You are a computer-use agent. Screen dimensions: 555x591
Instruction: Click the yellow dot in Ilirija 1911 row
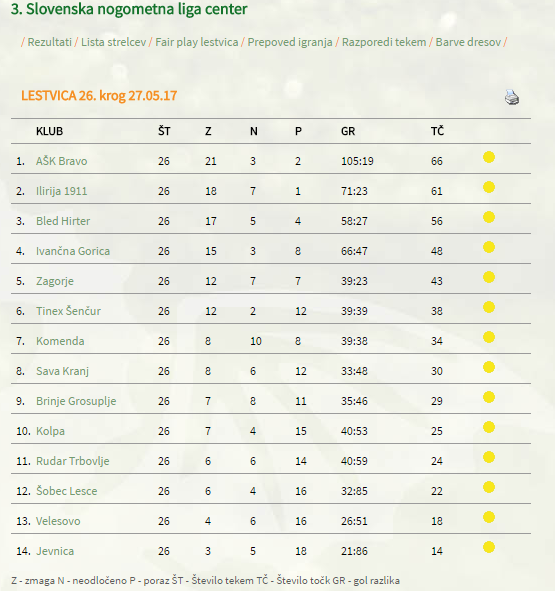point(489,187)
